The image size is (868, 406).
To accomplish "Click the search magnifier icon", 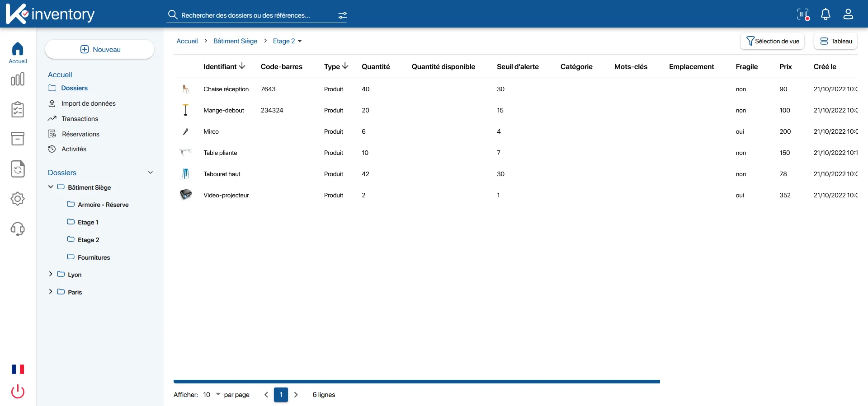I will point(172,15).
